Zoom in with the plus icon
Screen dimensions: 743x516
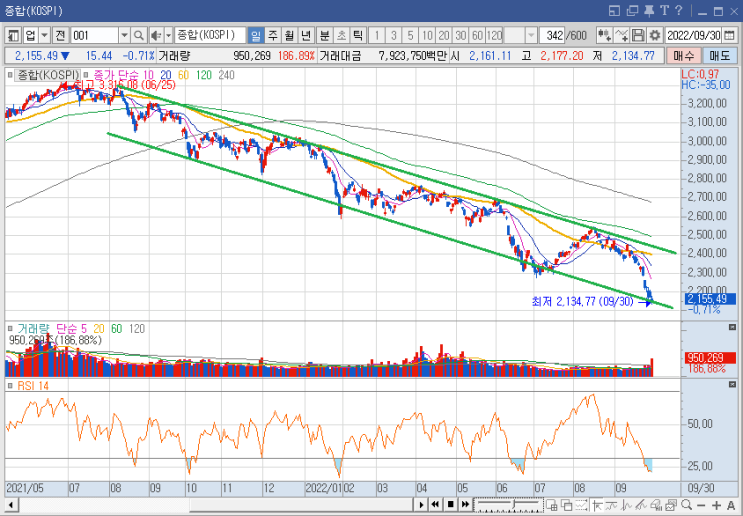click(716, 505)
